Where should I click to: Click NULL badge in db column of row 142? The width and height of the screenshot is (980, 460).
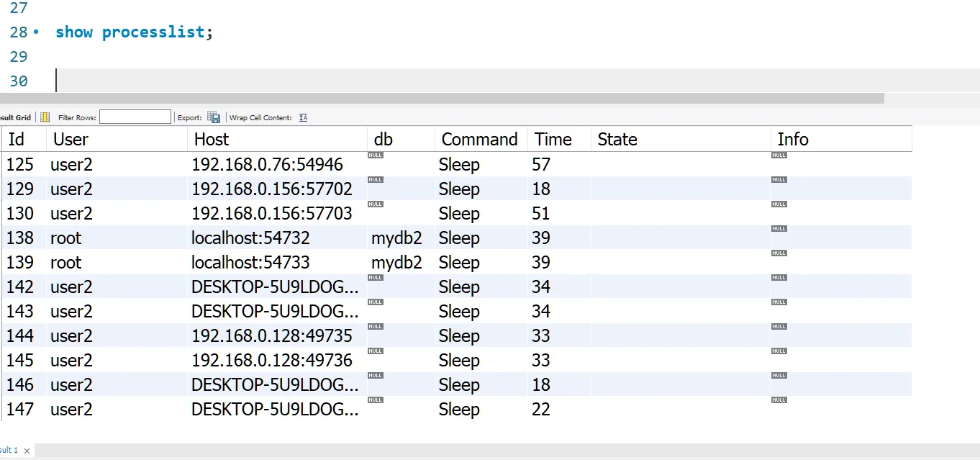pyautogui.click(x=375, y=277)
